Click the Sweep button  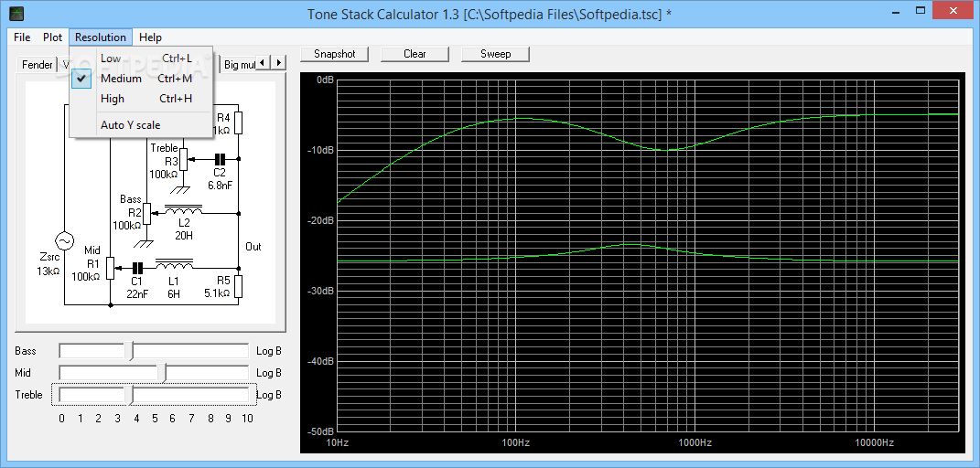496,54
